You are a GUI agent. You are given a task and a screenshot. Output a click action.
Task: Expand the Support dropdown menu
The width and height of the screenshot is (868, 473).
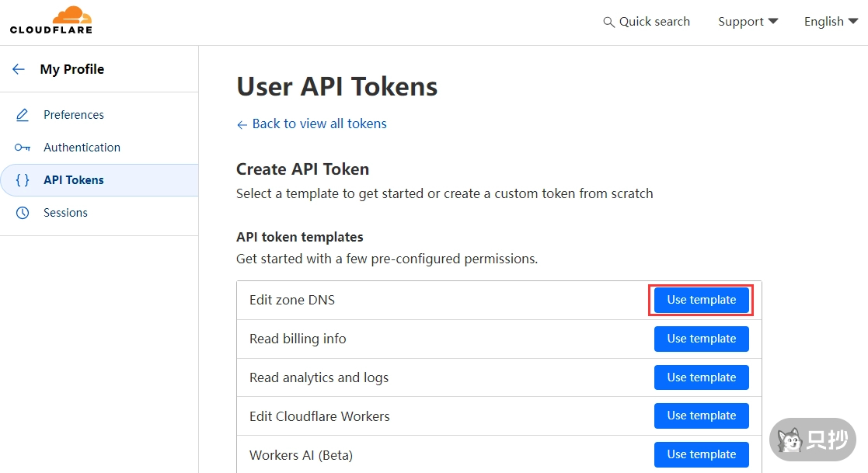point(748,22)
